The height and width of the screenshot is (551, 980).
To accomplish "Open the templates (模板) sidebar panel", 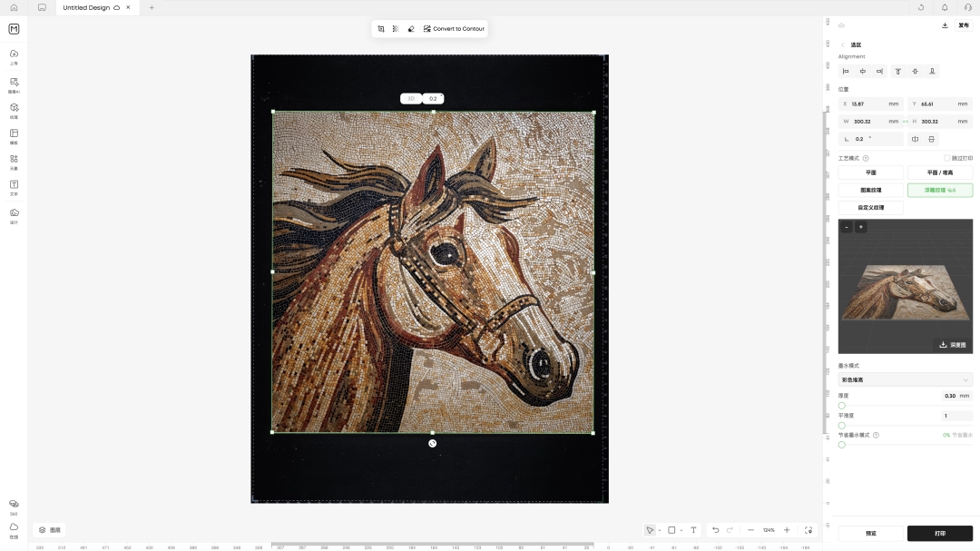I will pyautogui.click(x=14, y=136).
